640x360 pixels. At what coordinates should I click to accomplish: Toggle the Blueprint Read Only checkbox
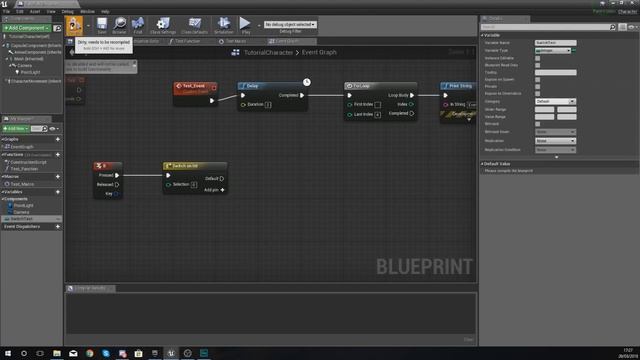pos(538,65)
